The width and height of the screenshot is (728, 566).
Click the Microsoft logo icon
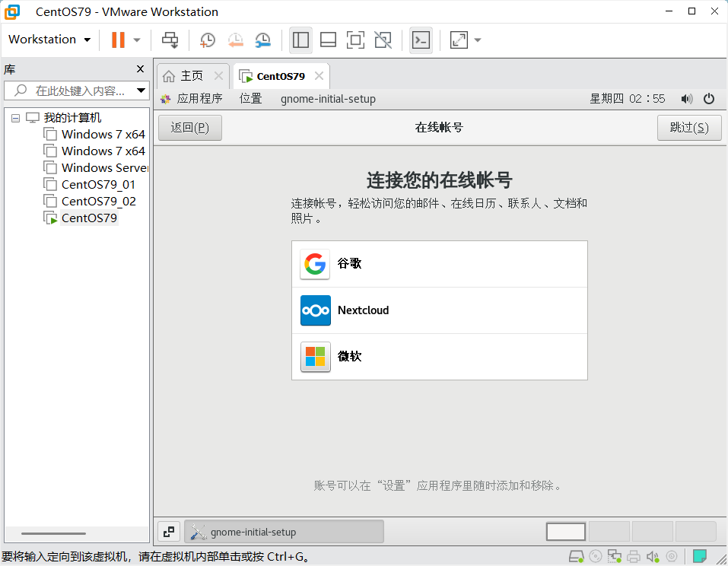(315, 357)
